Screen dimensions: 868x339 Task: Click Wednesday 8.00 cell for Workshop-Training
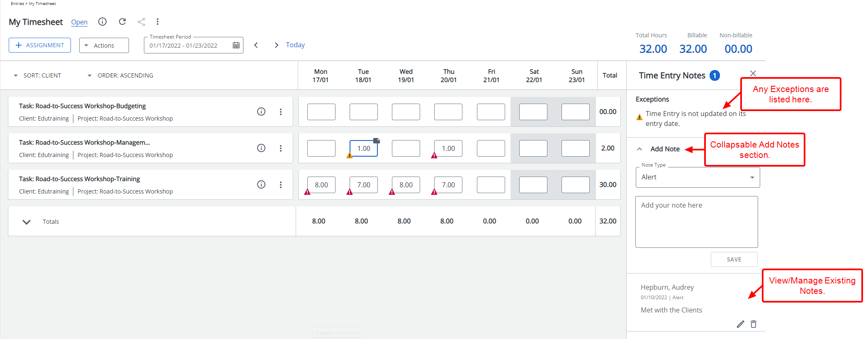point(406,185)
